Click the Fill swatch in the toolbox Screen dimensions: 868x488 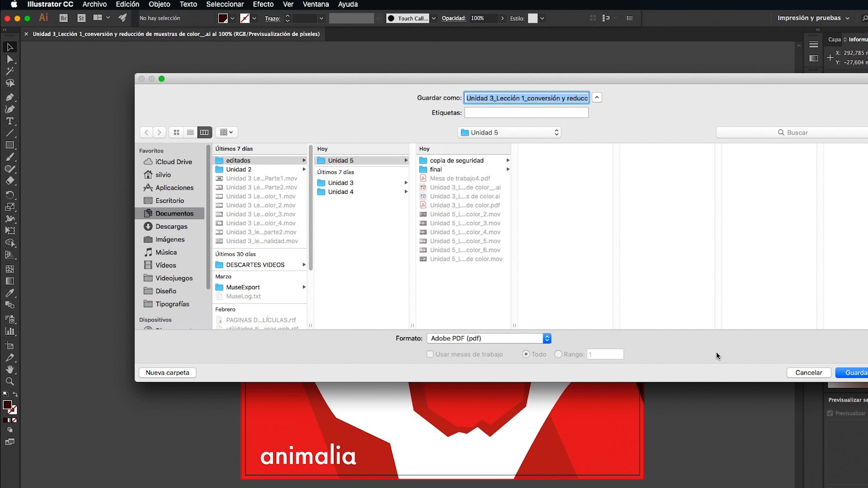pyautogui.click(x=7, y=405)
